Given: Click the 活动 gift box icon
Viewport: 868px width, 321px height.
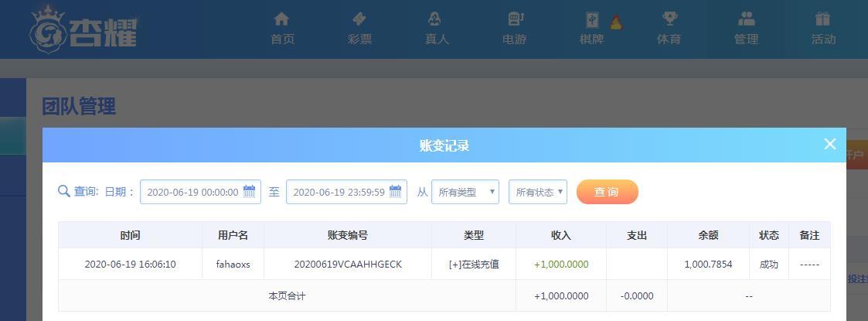Looking at the screenshot, I should coord(823,19).
